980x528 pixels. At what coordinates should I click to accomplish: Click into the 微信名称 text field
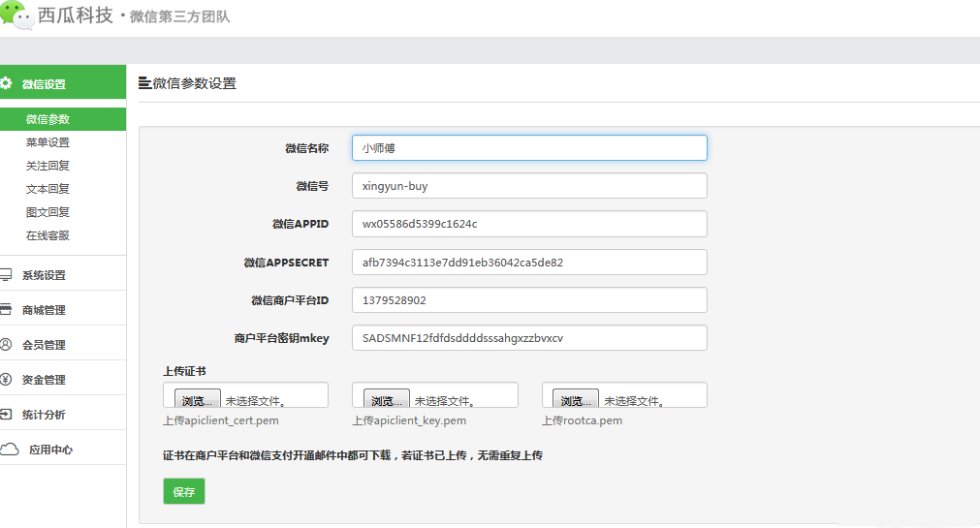[529, 148]
